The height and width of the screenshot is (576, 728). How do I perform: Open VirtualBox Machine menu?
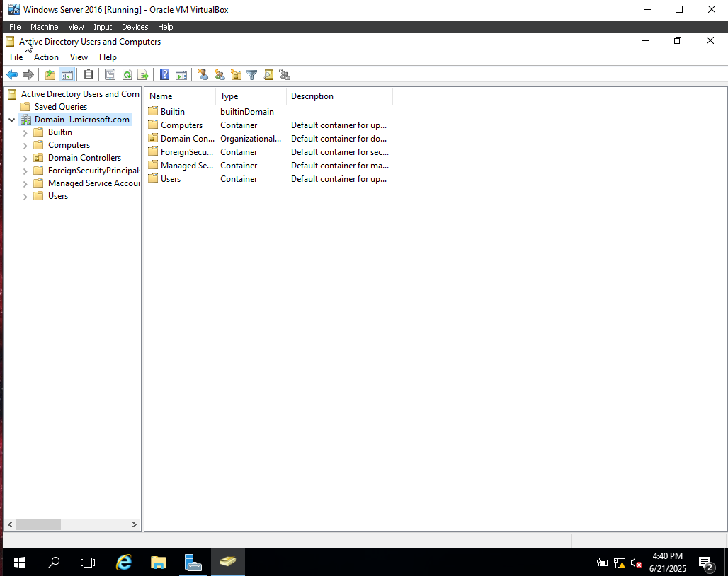[44, 27]
